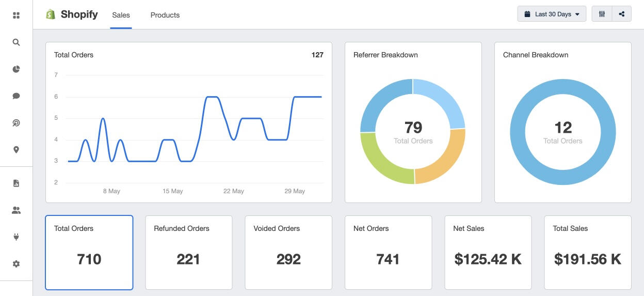
Task: Open the dashboard grid icon in sidebar
Action: (16, 15)
